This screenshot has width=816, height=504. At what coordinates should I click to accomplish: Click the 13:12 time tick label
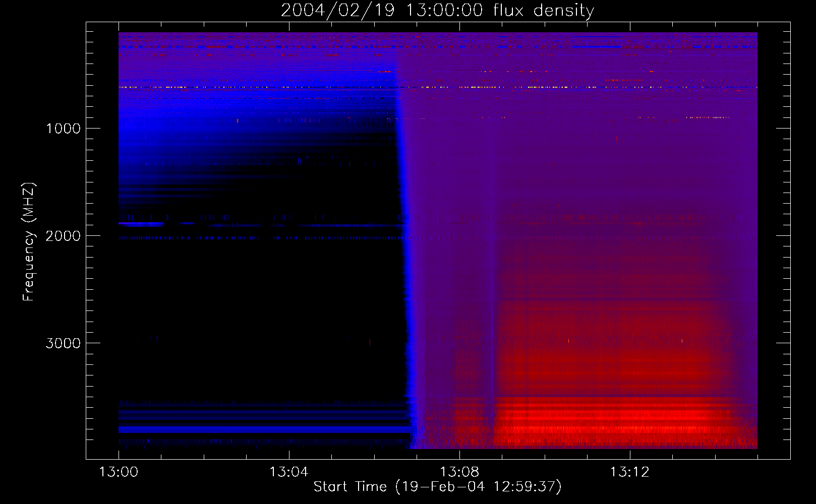(630, 472)
